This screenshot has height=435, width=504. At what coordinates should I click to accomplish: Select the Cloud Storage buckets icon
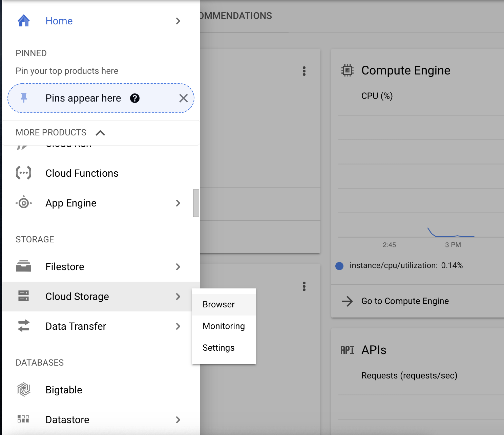tap(23, 296)
